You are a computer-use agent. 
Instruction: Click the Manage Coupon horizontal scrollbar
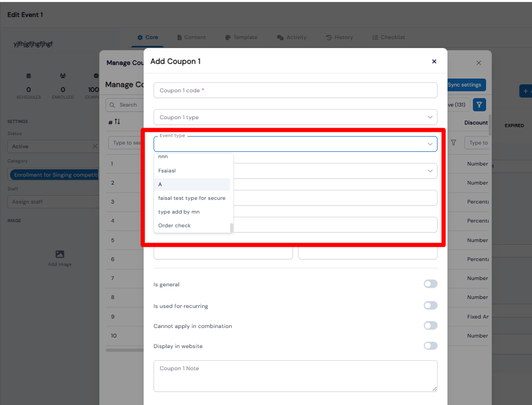125,350
